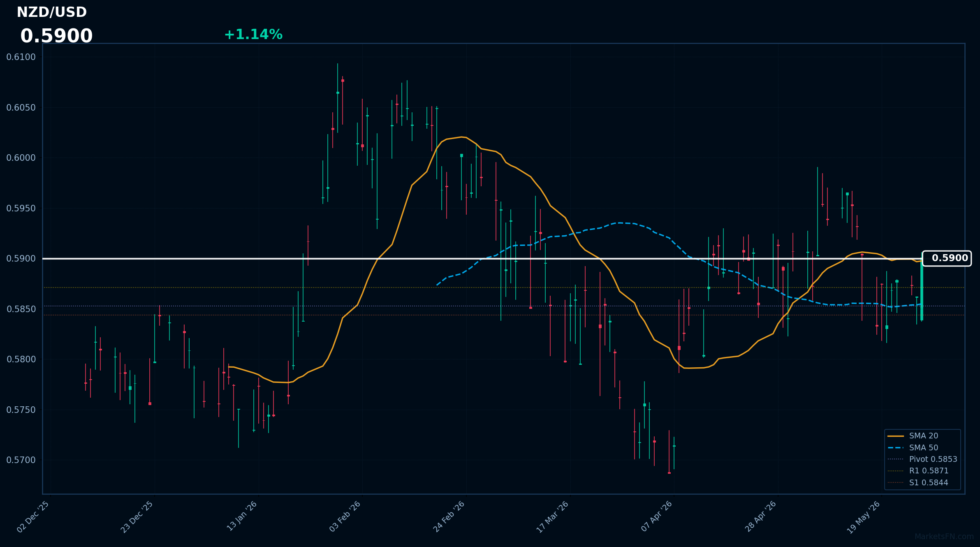Click the 0.6050 y-axis label
The height and width of the screenshot is (547, 980).
click(21, 108)
